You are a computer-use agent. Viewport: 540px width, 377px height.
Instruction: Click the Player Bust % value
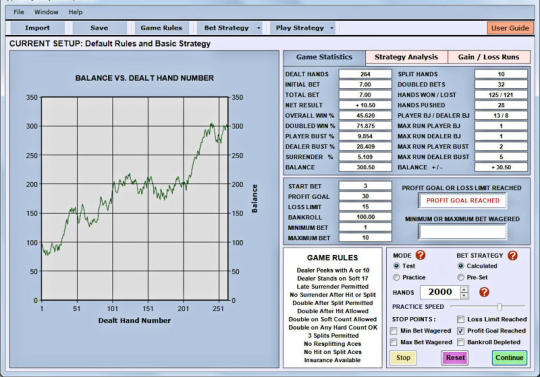coord(365,136)
